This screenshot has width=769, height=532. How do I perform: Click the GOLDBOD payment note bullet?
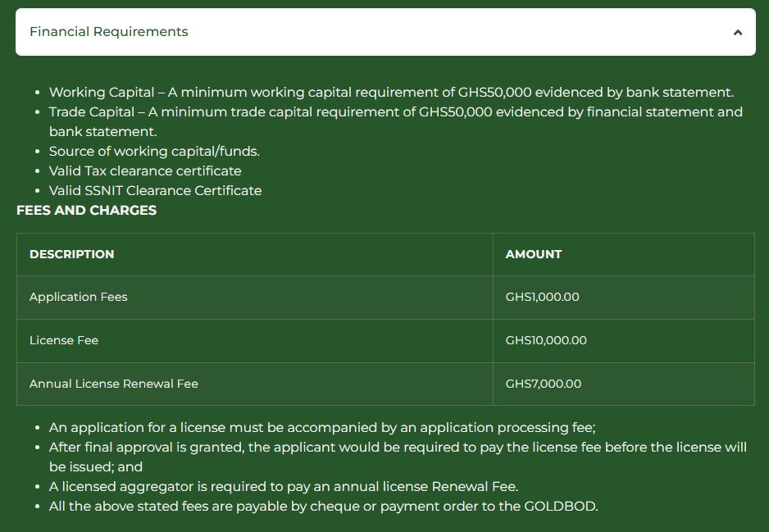324,506
